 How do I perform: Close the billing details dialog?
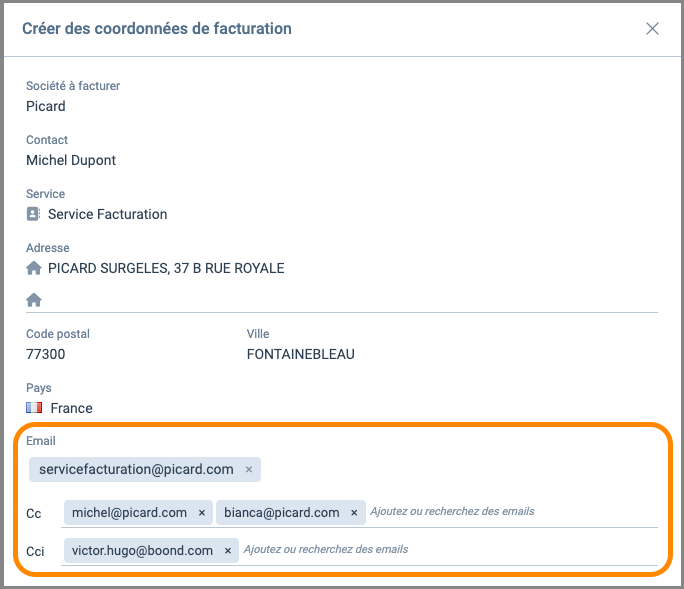pyautogui.click(x=652, y=29)
